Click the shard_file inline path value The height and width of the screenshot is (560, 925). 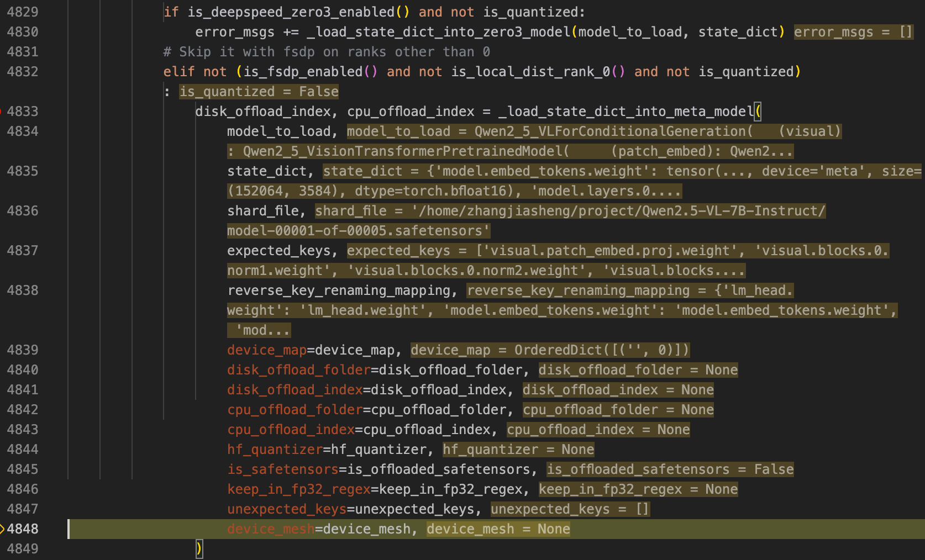click(x=570, y=211)
